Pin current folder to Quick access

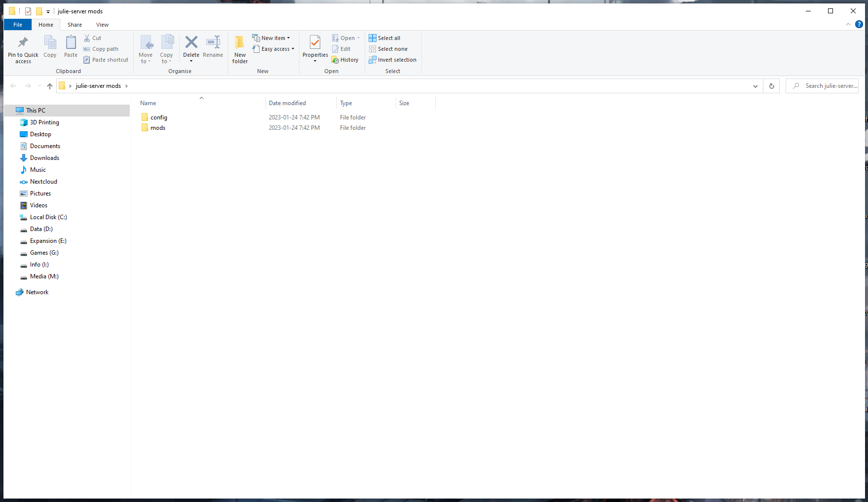[23, 49]
